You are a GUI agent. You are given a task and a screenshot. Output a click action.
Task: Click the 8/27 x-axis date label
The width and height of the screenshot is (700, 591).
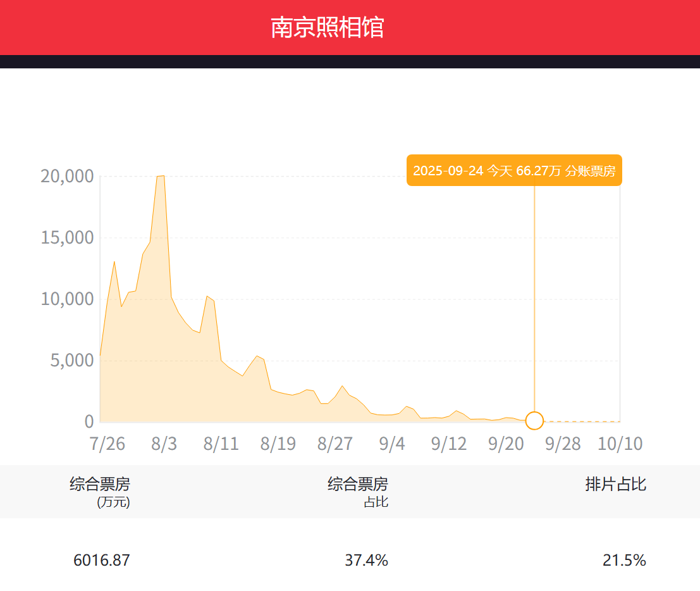335,444
